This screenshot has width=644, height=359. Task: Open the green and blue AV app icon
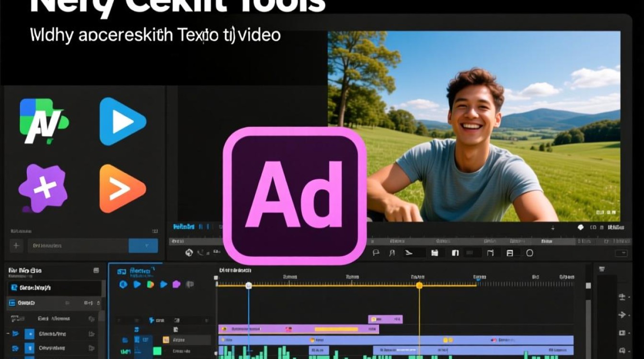click(44, 121)
